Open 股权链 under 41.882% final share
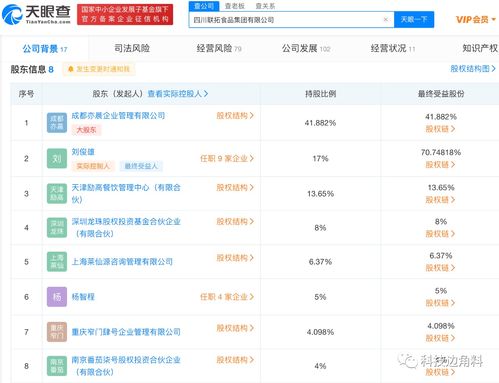 click(x=440, y=129)
